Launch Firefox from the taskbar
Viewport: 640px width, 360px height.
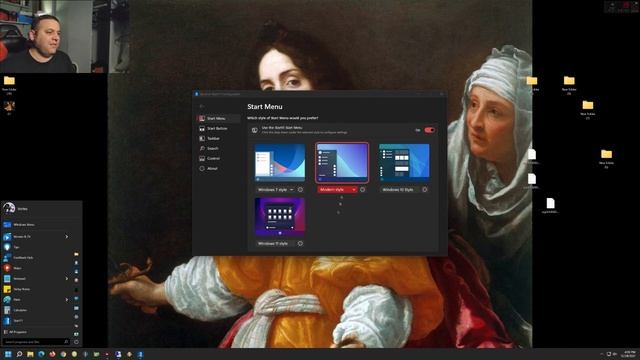point(52,354)
